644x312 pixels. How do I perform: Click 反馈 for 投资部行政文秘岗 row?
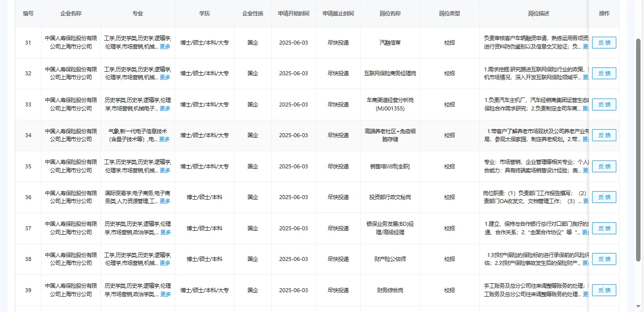coord(603,197)
